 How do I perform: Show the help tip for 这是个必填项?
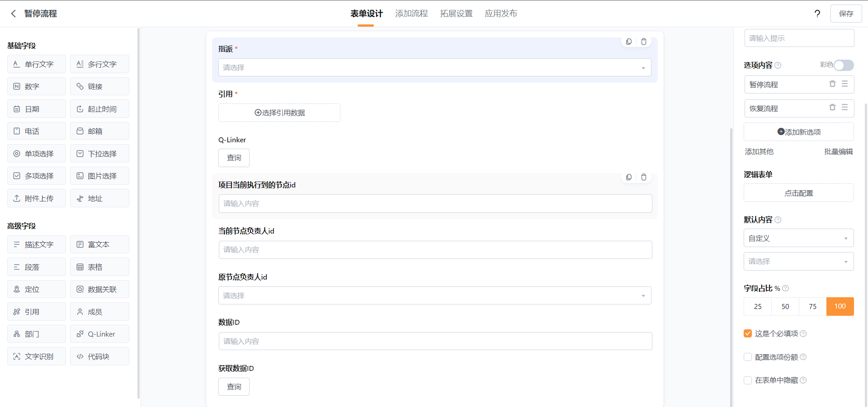[803, 334]
